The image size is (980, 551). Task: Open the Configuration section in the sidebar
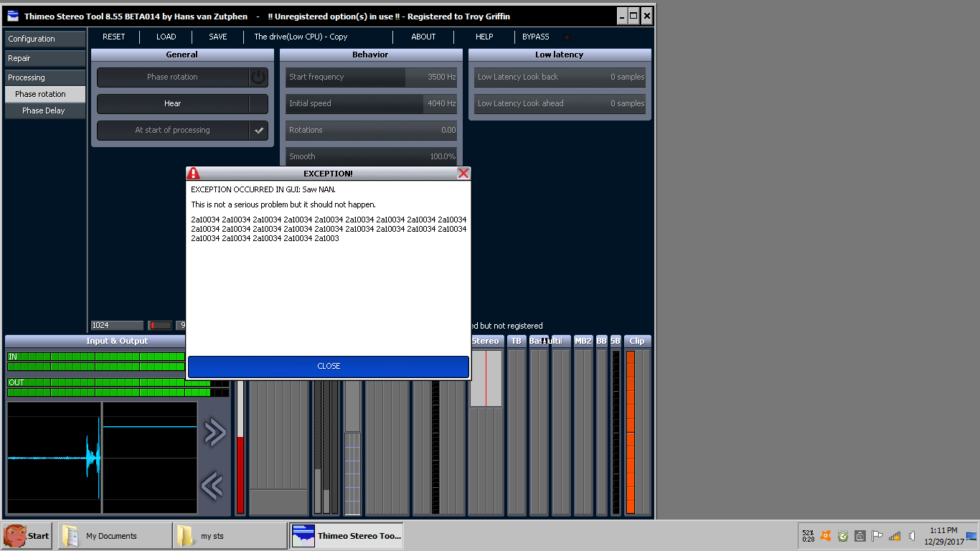click(44, 39)
